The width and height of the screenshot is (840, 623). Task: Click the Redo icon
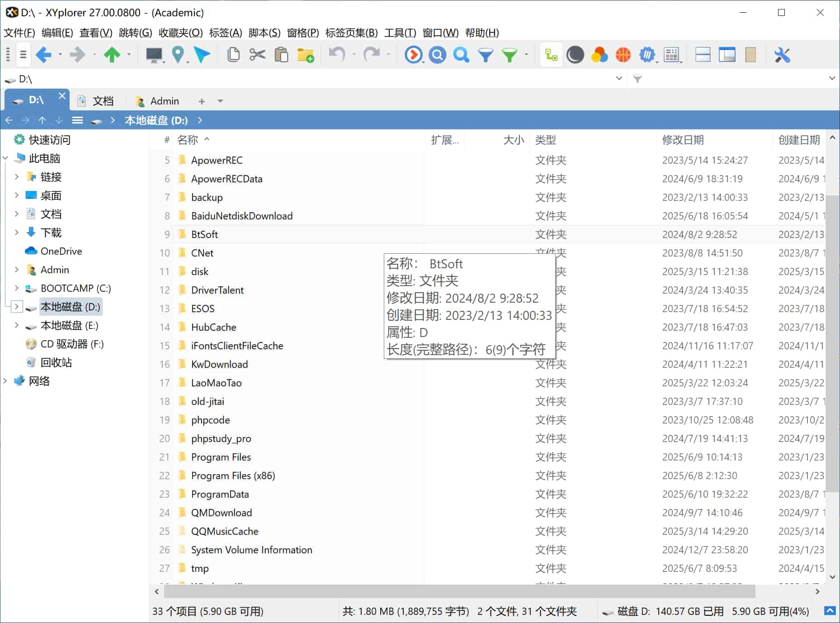pos(372,54)
